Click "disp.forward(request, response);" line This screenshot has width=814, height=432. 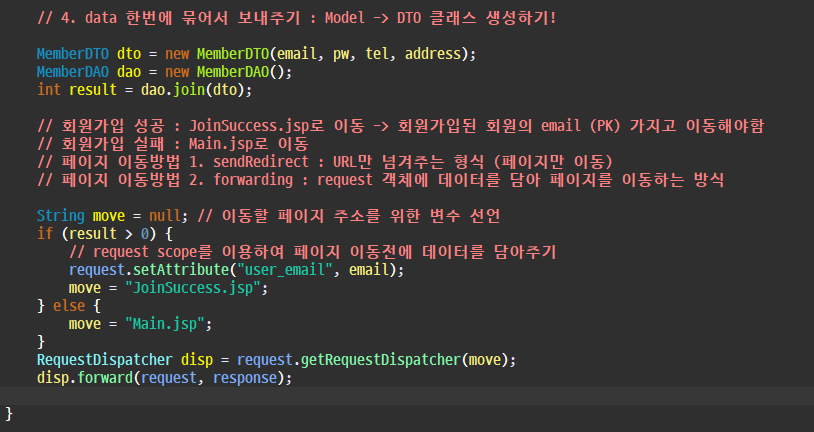(165, 378)
